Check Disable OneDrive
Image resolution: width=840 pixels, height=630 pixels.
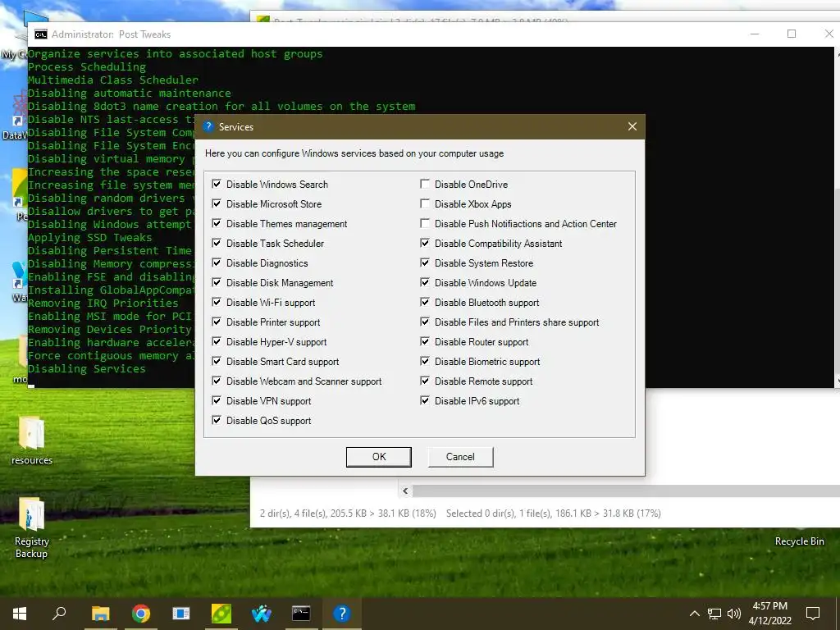click(x=425, y=184)
